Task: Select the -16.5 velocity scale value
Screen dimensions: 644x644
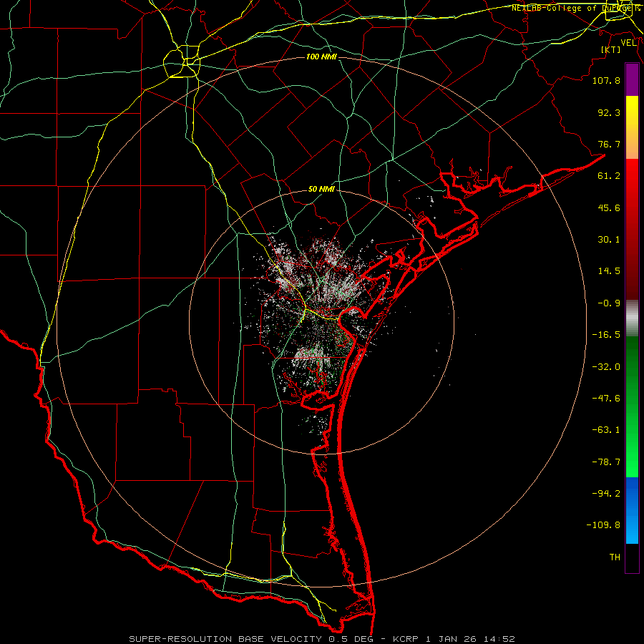Action: pyautogui.click(x=606, y=335)
